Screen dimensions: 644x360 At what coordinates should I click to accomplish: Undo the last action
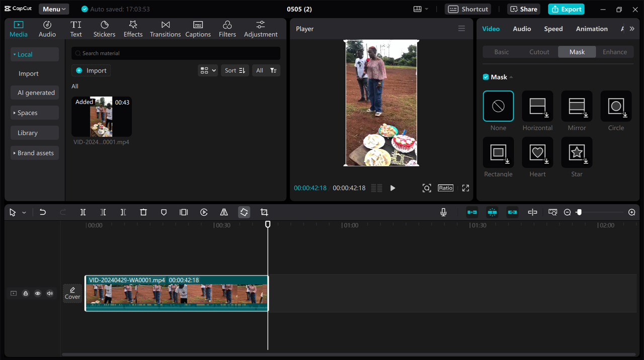point(43,212)
